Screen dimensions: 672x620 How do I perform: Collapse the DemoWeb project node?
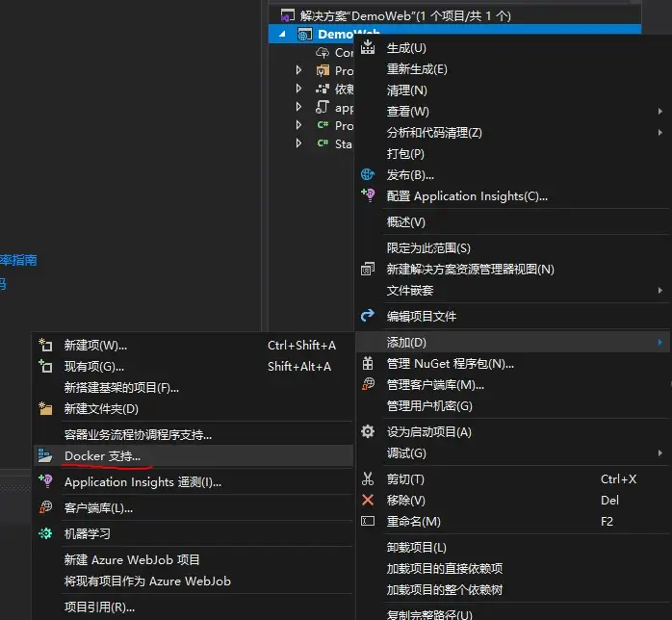point(282,34)
